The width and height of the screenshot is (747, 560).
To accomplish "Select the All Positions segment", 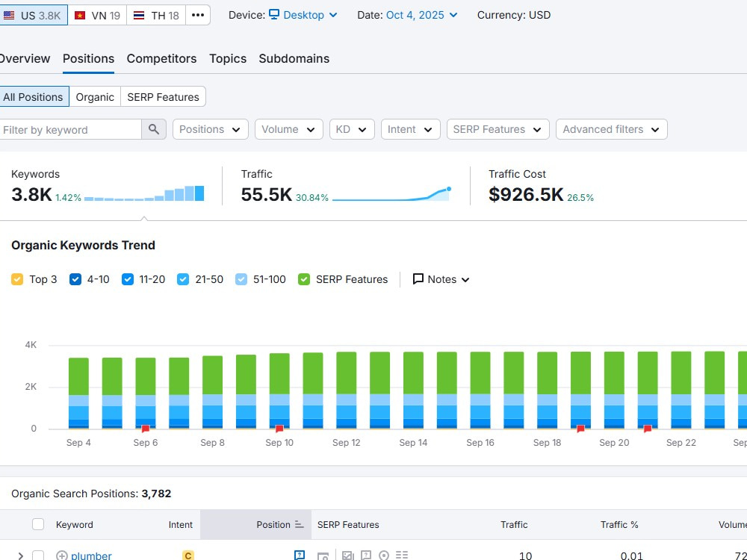I will tap(34, 96).
